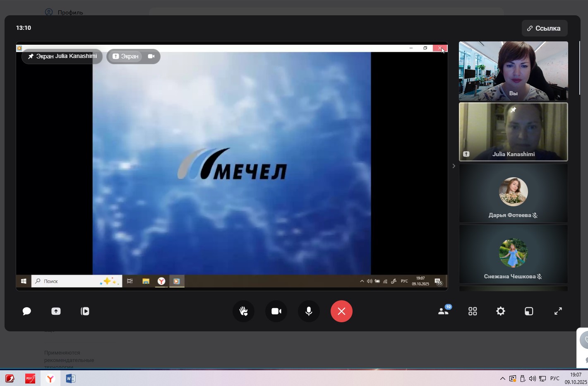Open the chat panel icon
The image size is (588, 386).
click(27, 311)
